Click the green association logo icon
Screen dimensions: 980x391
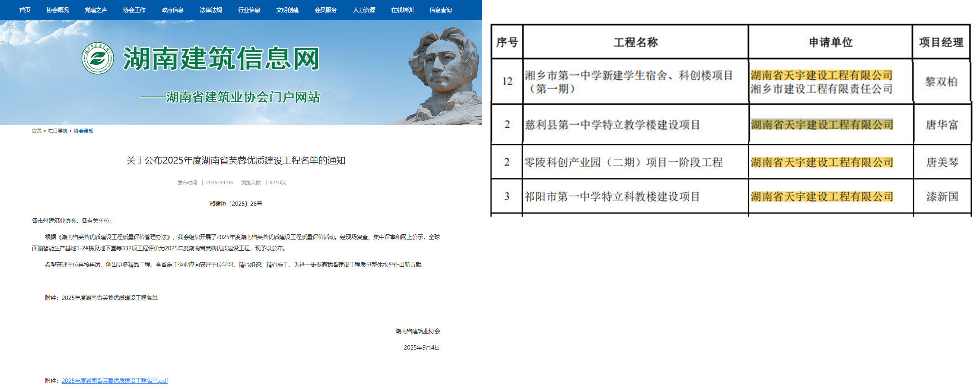pos(98,58)
